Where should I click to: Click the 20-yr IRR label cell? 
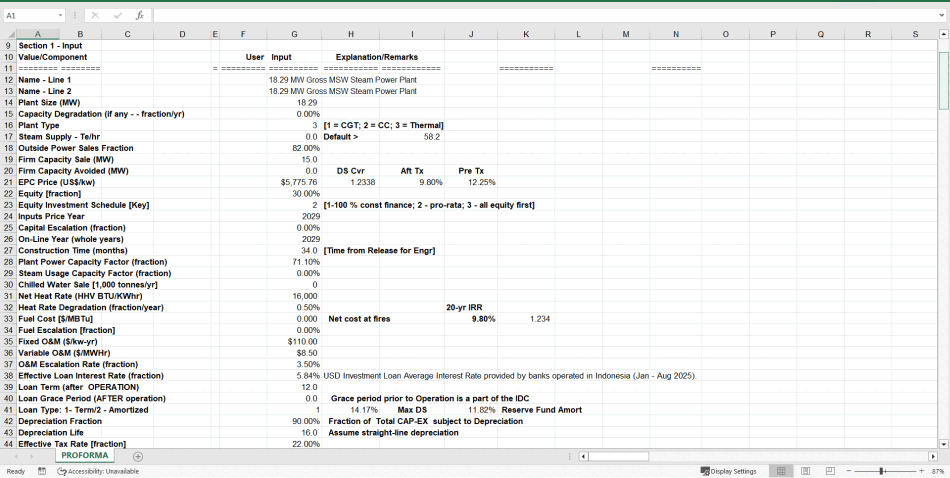(x=471, y=308)
